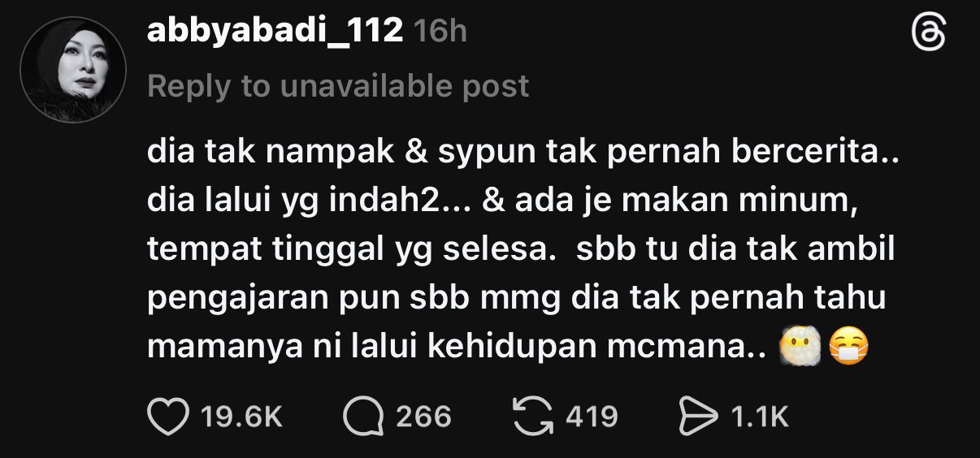
Task: Like the post with the heart icon
Action: (167, 417)
